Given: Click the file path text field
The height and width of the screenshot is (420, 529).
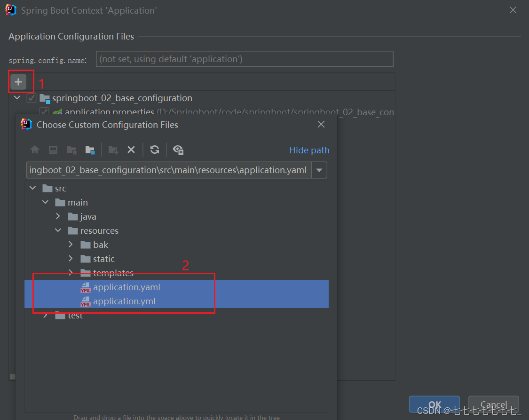Looking at the screenshot, I should [x=169, y=170].
